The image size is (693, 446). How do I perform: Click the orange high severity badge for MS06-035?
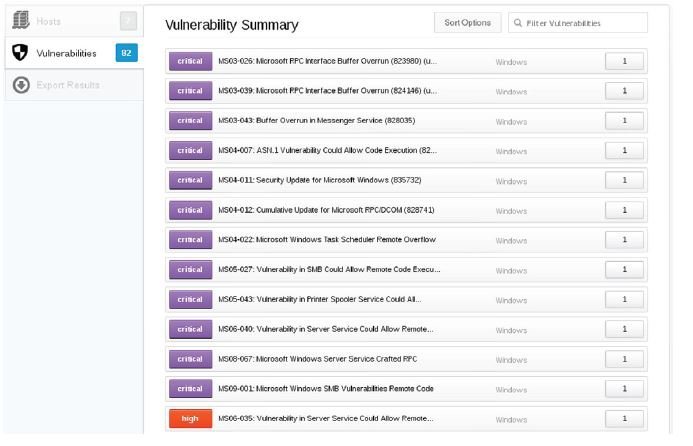pos(190,419)
